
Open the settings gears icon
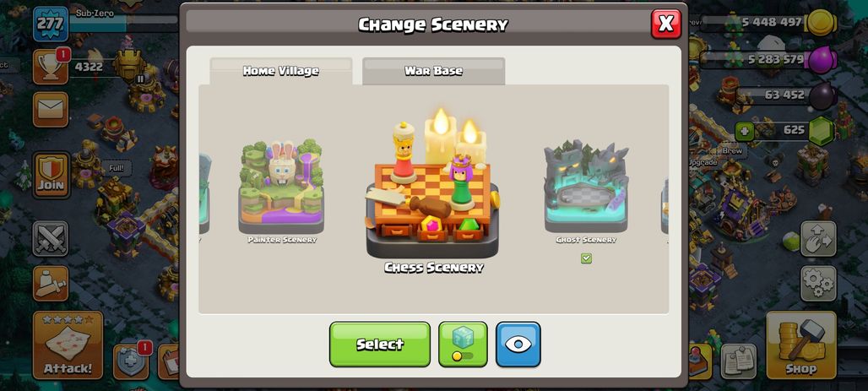(x=817, y=284)
